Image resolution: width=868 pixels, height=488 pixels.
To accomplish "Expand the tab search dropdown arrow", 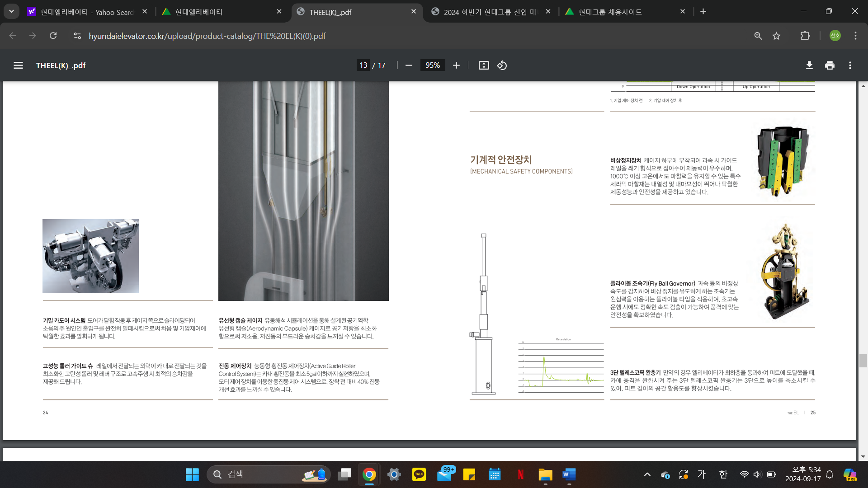I will coord(11,11).
